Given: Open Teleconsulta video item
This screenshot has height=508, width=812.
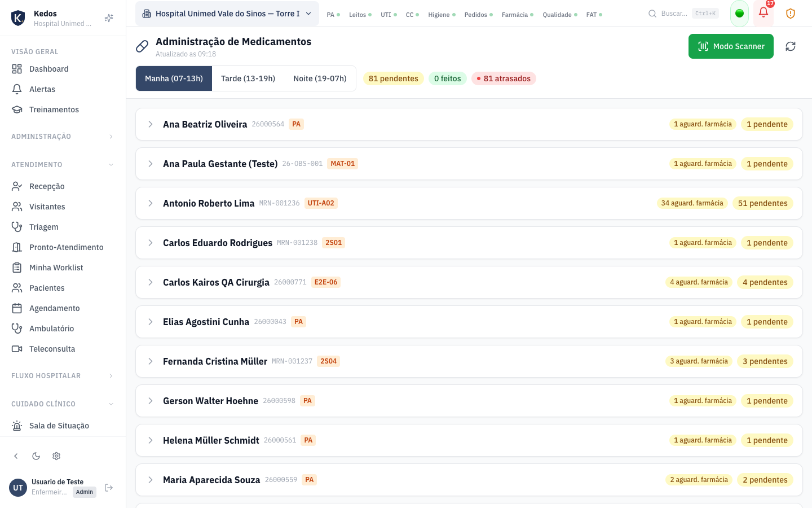Looking at the screenshot, I should [63, 349].
